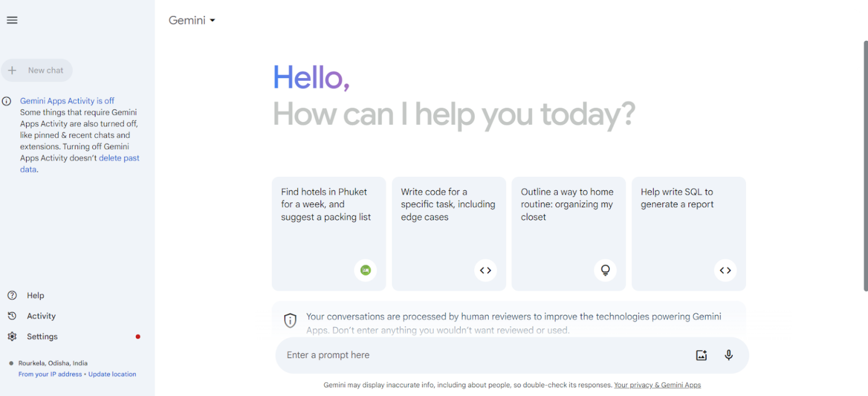The width and height of the screenshot is (868, 396).
Task: Follow the 'delete past data' link
Action: (x=119, y=158)
